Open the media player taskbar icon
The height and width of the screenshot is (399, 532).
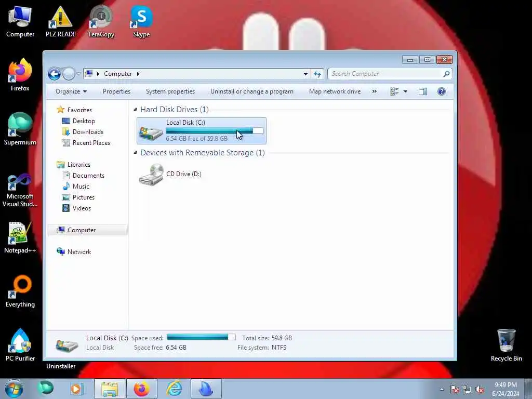(x=77, y=389)
